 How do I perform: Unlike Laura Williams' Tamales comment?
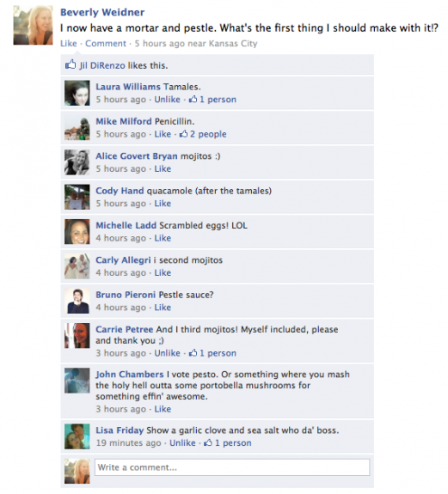(167, 100)
